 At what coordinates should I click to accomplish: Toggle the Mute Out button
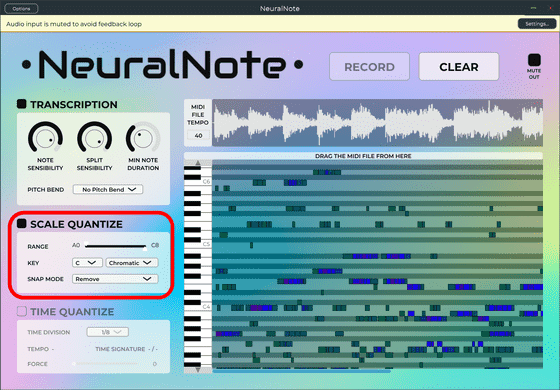534,60
